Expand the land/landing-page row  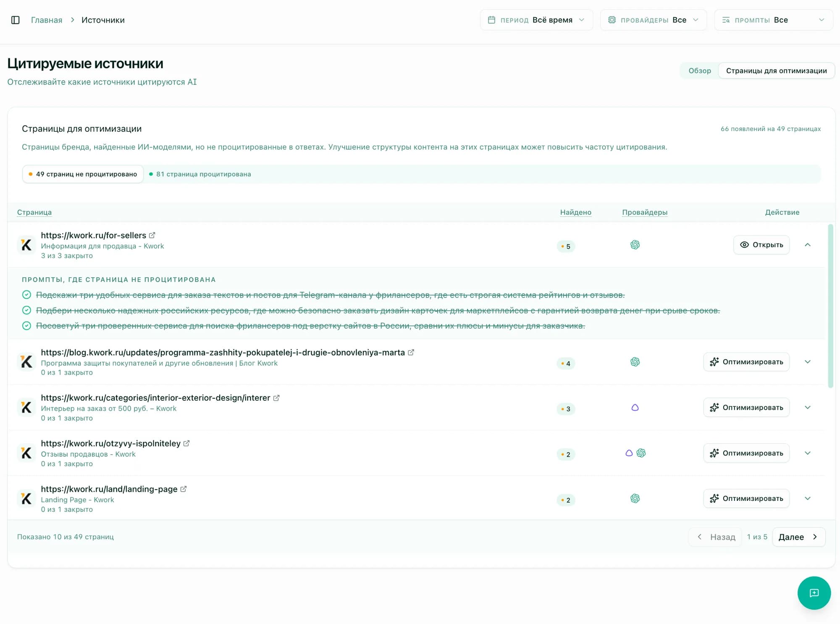coord(808,498)
